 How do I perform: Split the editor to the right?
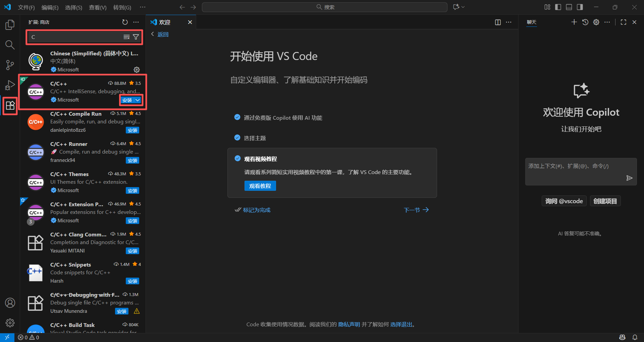tap(498, 22)
